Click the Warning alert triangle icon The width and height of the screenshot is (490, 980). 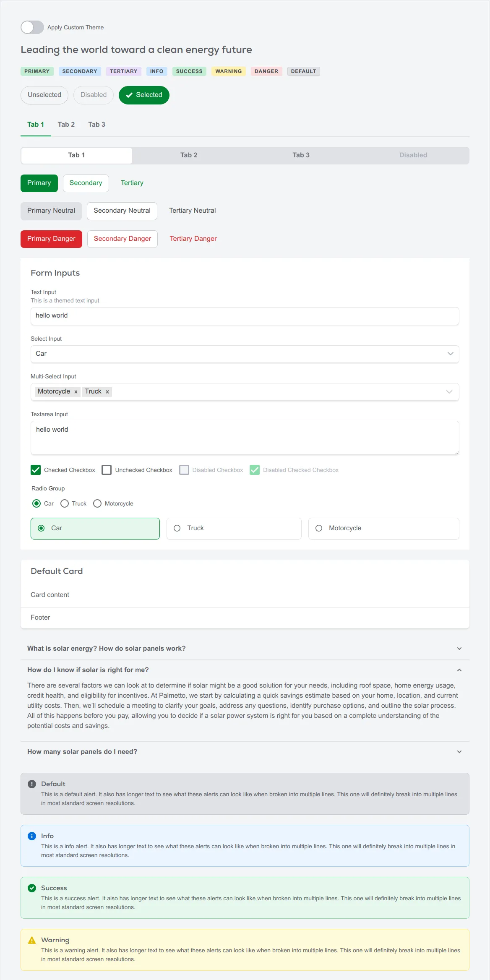pyautogui.click(x=32, y=940)
